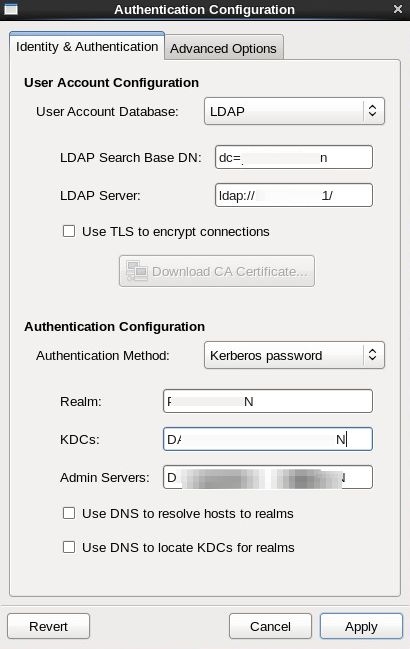This screenshot has width=410, height=649.
Task: Click the Download CA Certificate button
Action: [217, 271]
